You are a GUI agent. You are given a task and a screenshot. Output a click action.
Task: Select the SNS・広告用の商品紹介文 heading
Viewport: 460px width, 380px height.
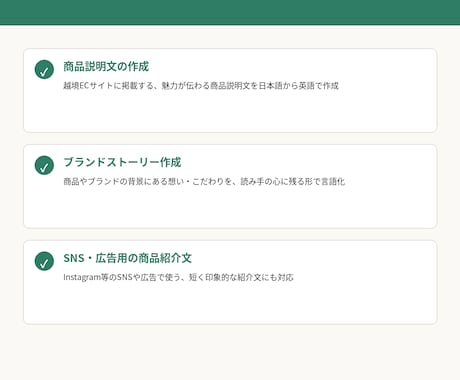pos(127,258)
